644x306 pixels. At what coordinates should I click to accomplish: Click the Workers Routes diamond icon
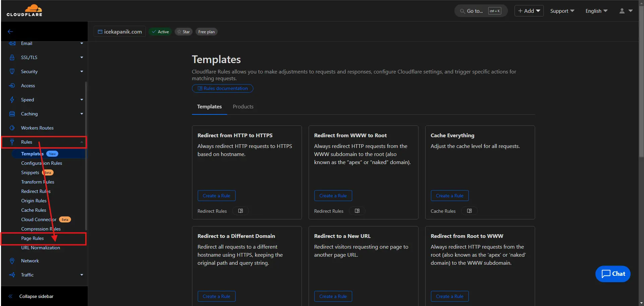point(12,128)
